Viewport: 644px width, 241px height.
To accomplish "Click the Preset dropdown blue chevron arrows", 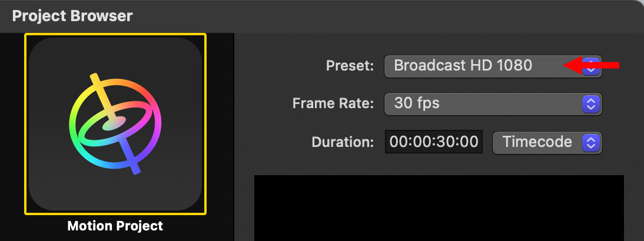I will (592, 66).
